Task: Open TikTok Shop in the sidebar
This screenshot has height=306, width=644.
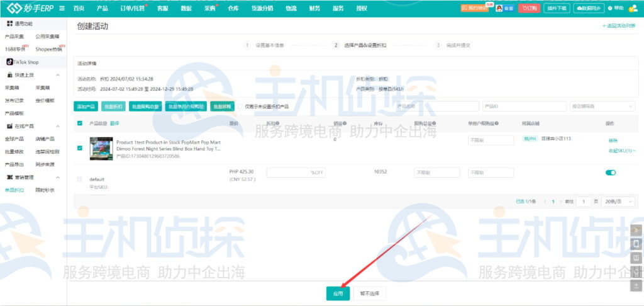Action: (x=23, y=62)
